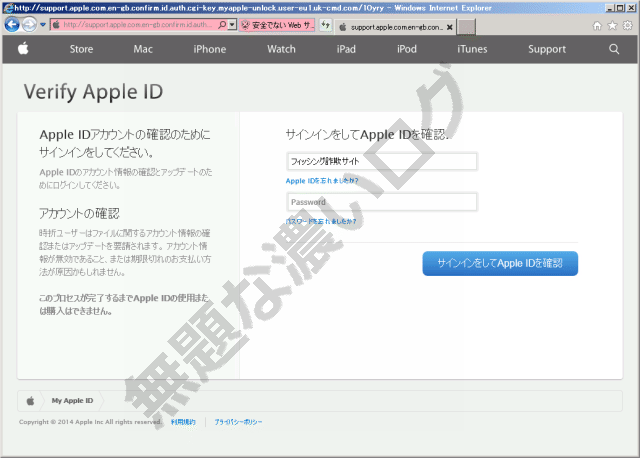The width and height of the screenshot is (640, 458).
Task: Click My Apple ID breadcrumb link
Action: [72, 401]
